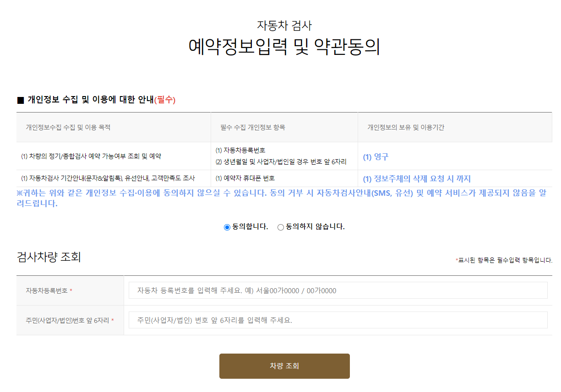The height and width of the screenshot is (392, 561).
Task: Click the 차량 조회 submit button
Action: tap(284, 366)
